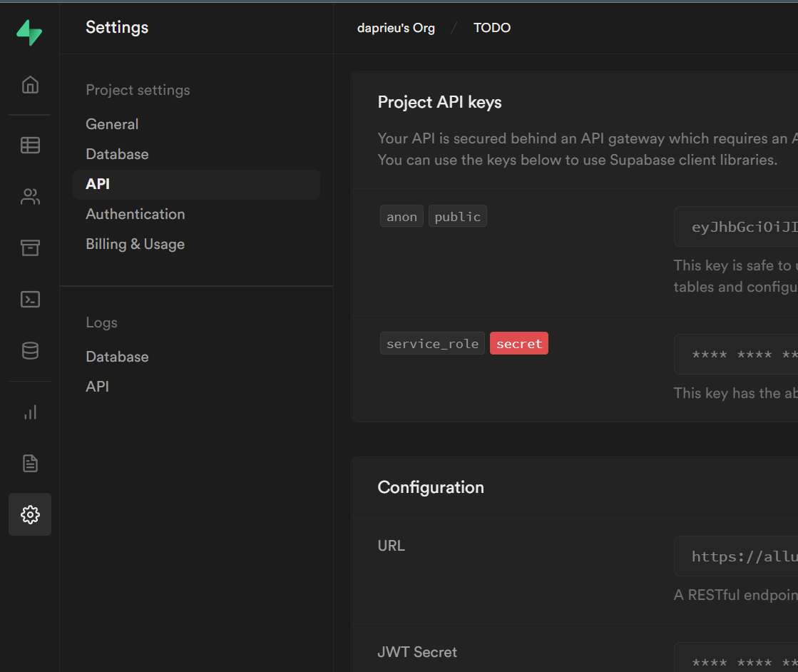Open the Authentication users icon
The height and width of the screenshot is (672, 798).
click(30, 196)
